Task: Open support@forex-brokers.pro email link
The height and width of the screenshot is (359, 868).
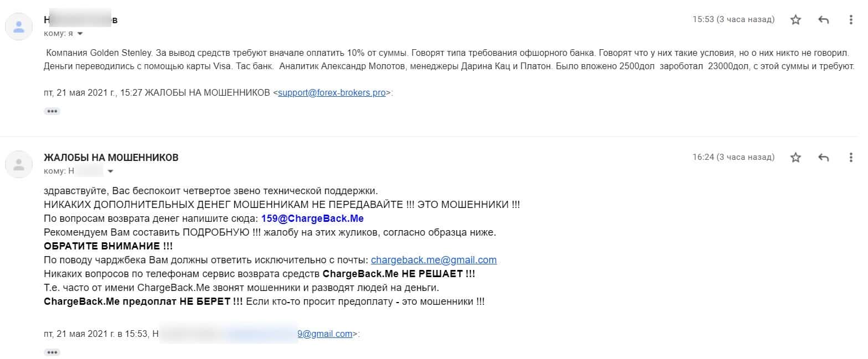Action: click(x=331, y=93)
